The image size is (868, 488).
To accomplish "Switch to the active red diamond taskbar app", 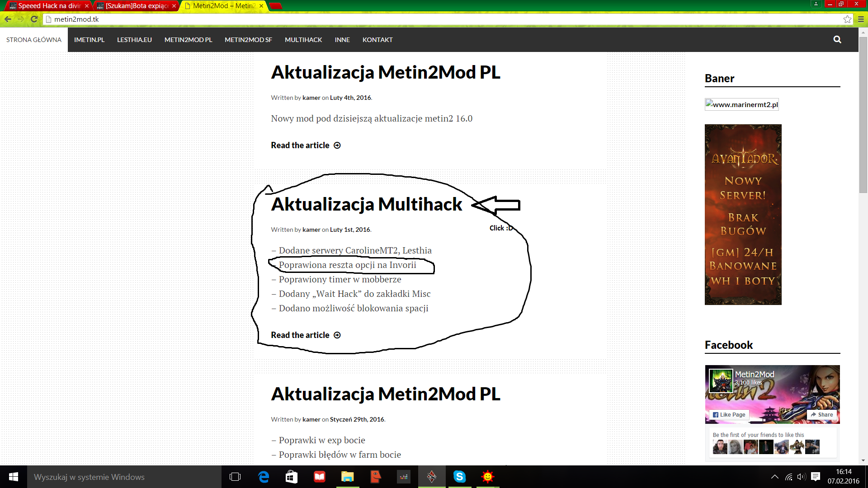I will click(432, 477).
